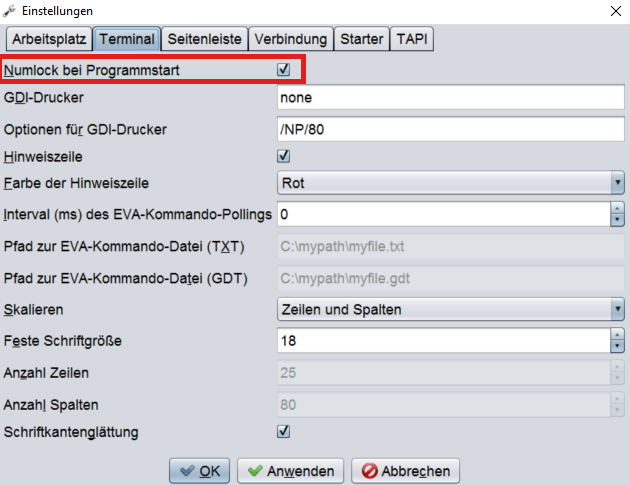Click the Anwenden button
Image resolution: width=630 pixels, height=485 pixels.
point(290,471)
